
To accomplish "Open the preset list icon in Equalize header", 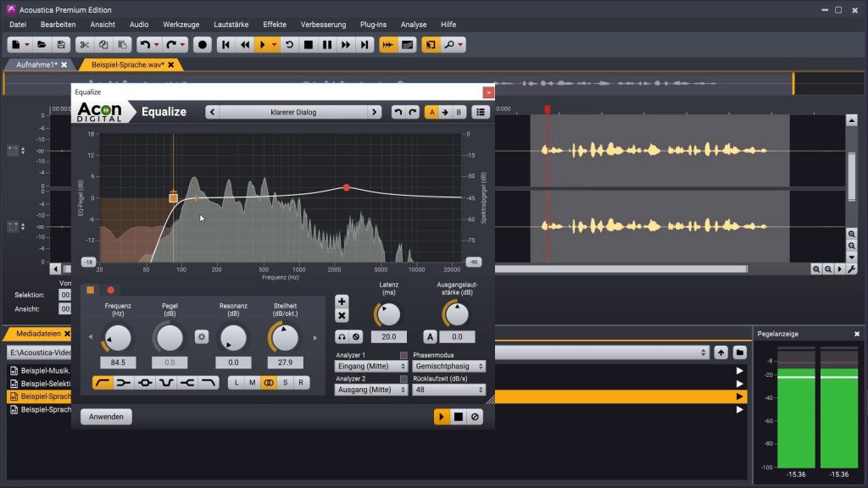I will (x=481, y=112).
